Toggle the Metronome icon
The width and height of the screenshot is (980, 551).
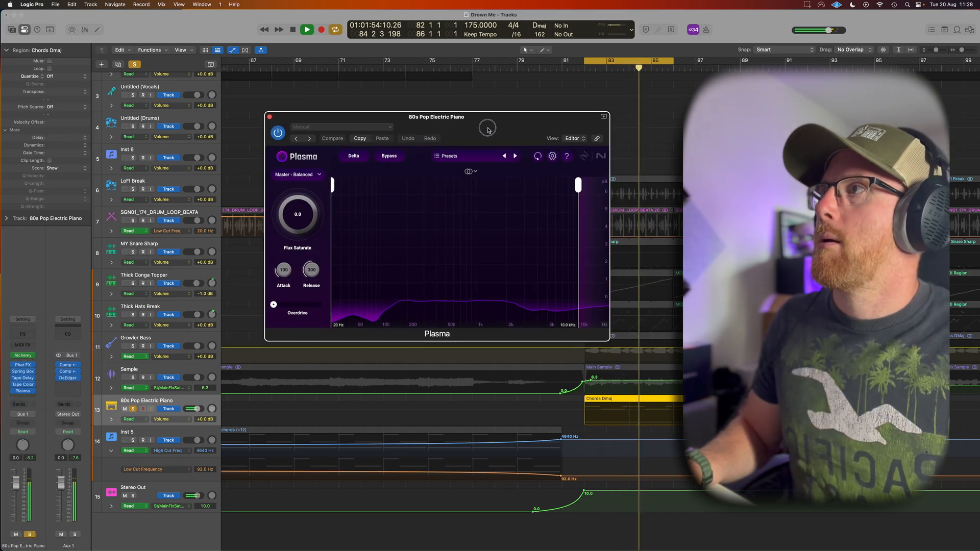[x=706, y=30]
